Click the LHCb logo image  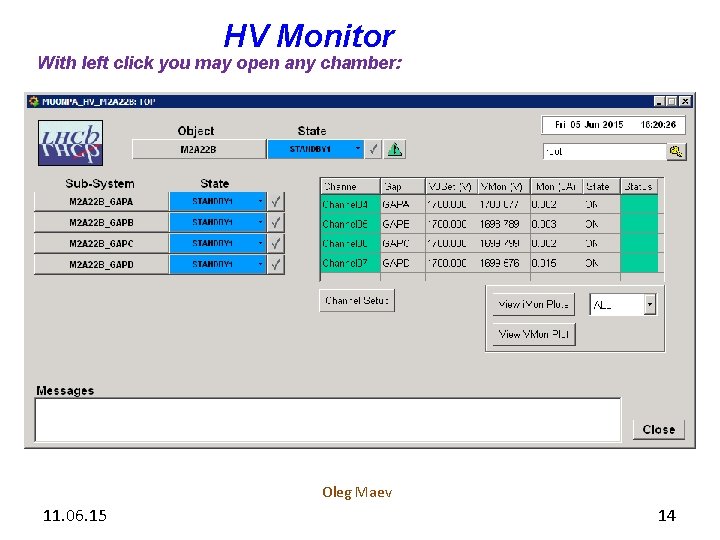point(70,143)
